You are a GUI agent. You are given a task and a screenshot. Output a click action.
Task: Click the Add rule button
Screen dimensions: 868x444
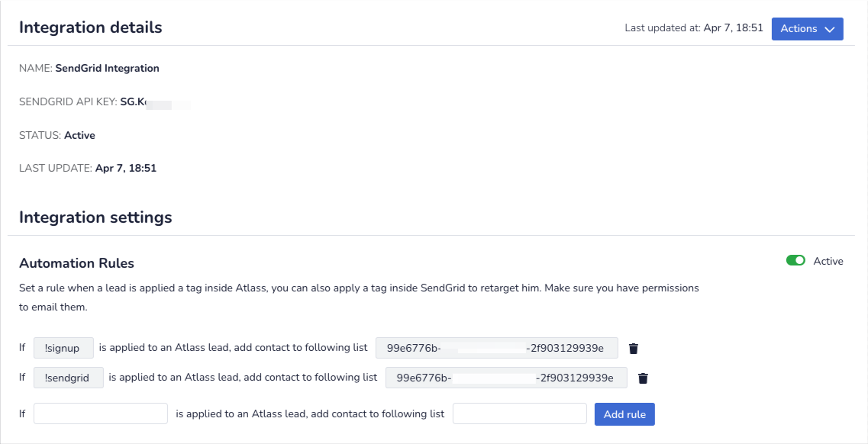(x=624, y=413)
